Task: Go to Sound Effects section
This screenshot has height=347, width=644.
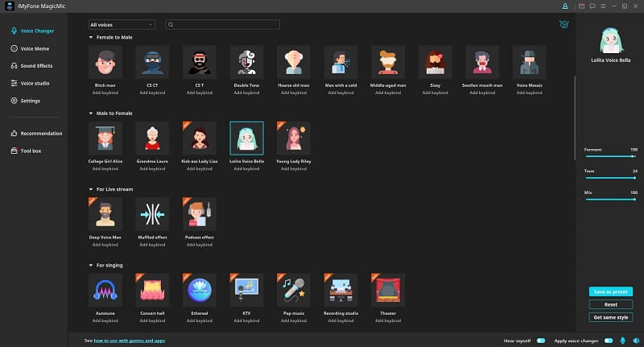Action: point(31,66)
